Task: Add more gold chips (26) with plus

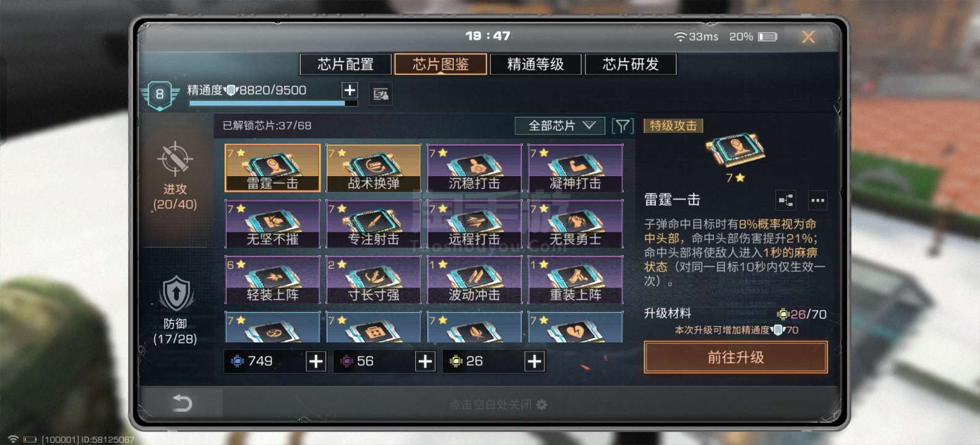Action: coord(535,362)
